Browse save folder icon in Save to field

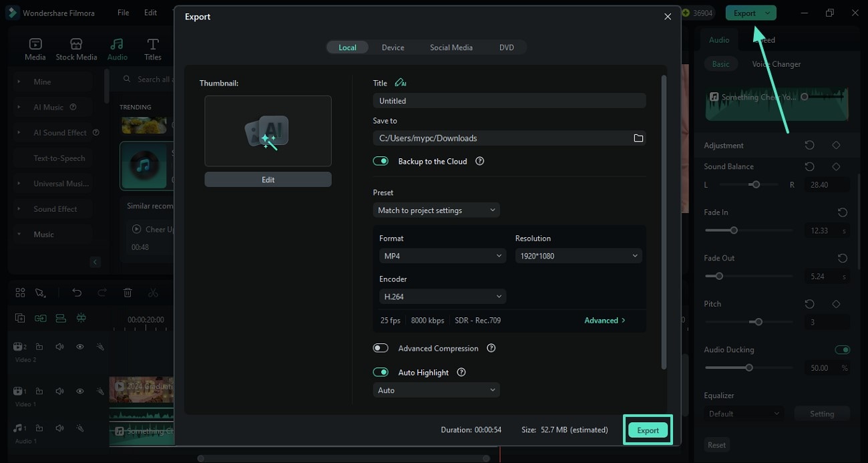click(x=638, y=138)
